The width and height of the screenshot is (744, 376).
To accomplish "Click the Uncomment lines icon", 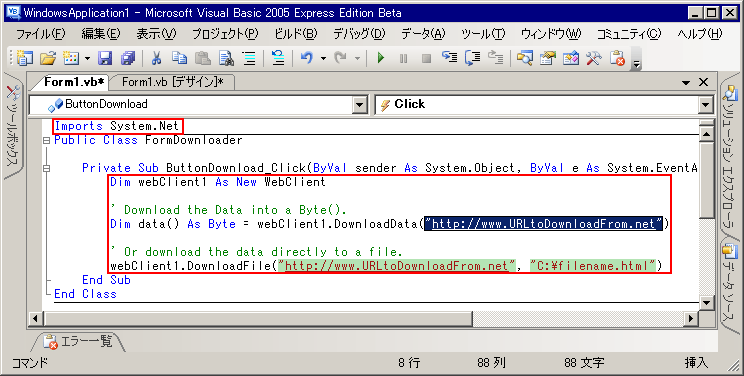I will [278, 58].
